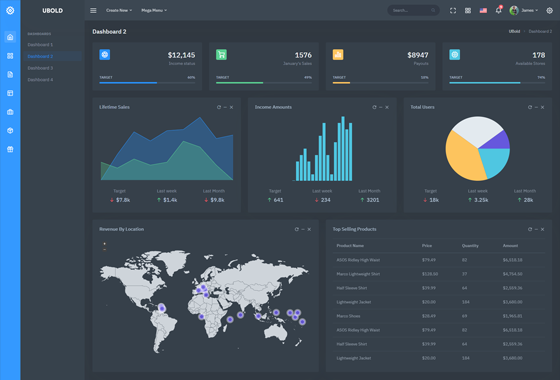Refresh the Revenue By Location card
This screenshot has width=560, height=380.
tap(297, 229)
